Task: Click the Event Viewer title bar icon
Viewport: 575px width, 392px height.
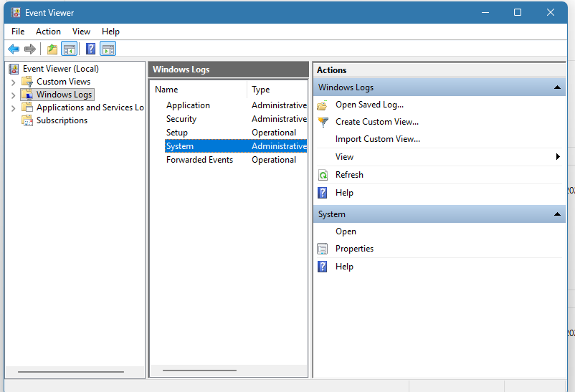Action: pos(15,12)
